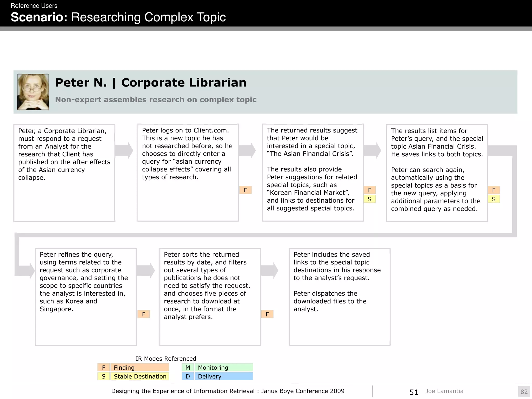Click the F tag beside the results list box

(x=494, y=190)
